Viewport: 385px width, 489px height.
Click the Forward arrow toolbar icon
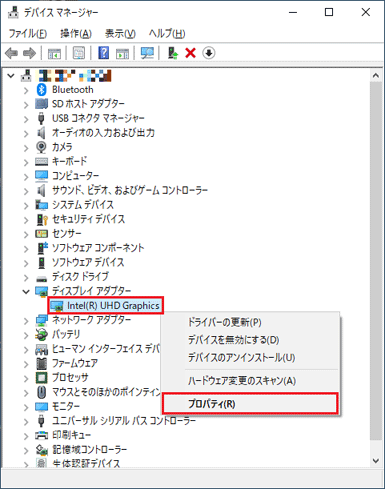(29, 53)
